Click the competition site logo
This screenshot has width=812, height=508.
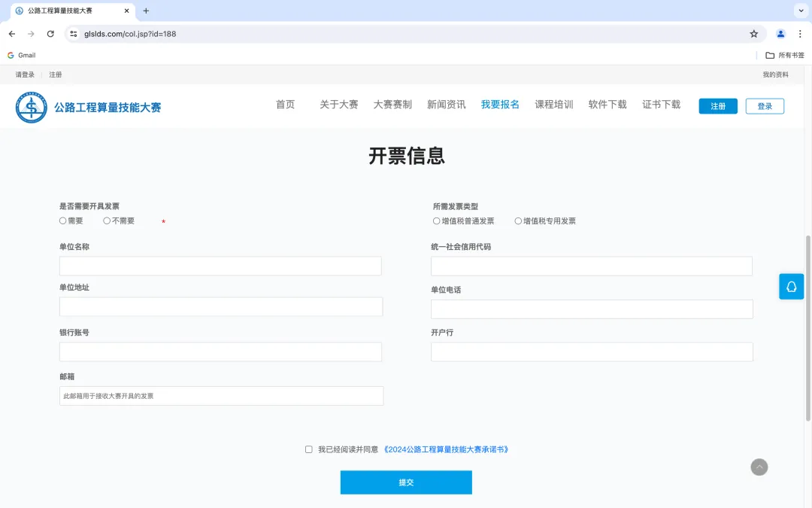pos(31,105)
